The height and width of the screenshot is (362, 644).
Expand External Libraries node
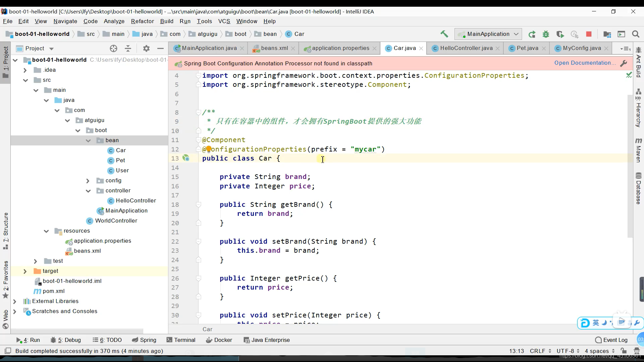tap(14, 301)
